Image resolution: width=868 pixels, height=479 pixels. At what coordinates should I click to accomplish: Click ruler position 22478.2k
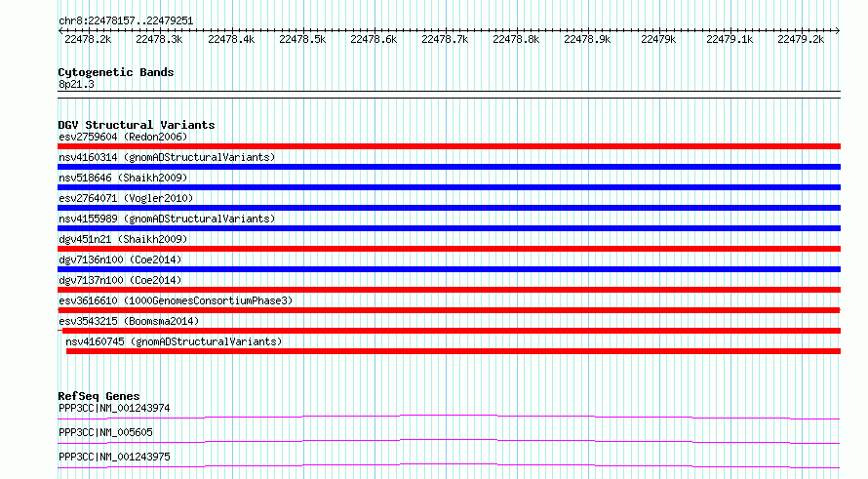[88, 39]
